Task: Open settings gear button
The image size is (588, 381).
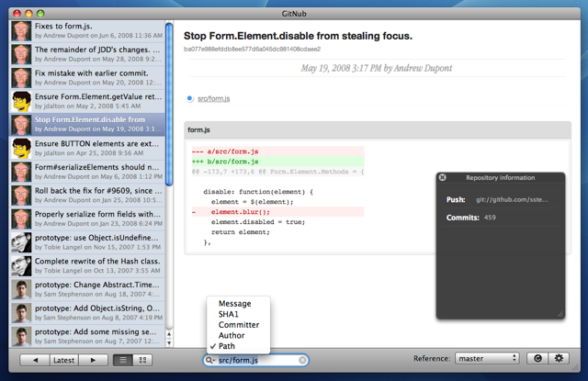Action: tap(559, 359)
